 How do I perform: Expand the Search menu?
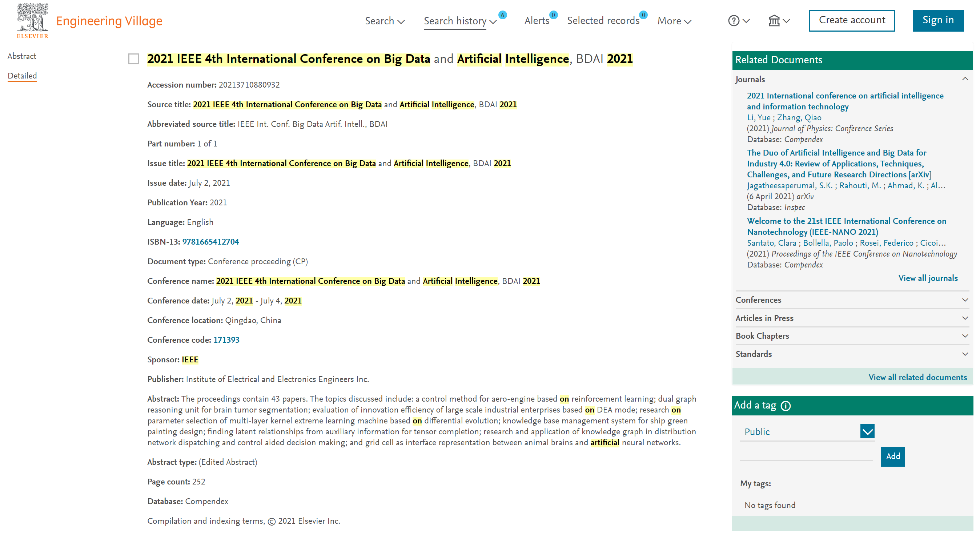(385, 21)
